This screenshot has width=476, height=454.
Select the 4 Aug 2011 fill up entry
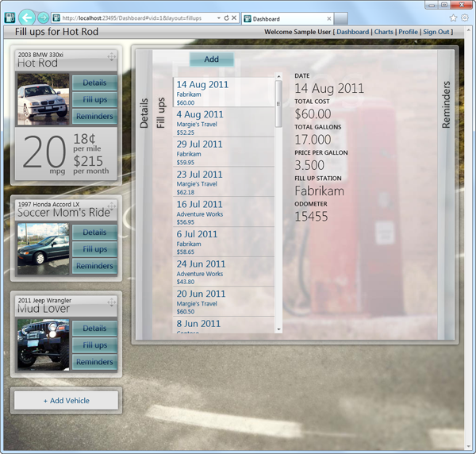click(x=224, y=122)
